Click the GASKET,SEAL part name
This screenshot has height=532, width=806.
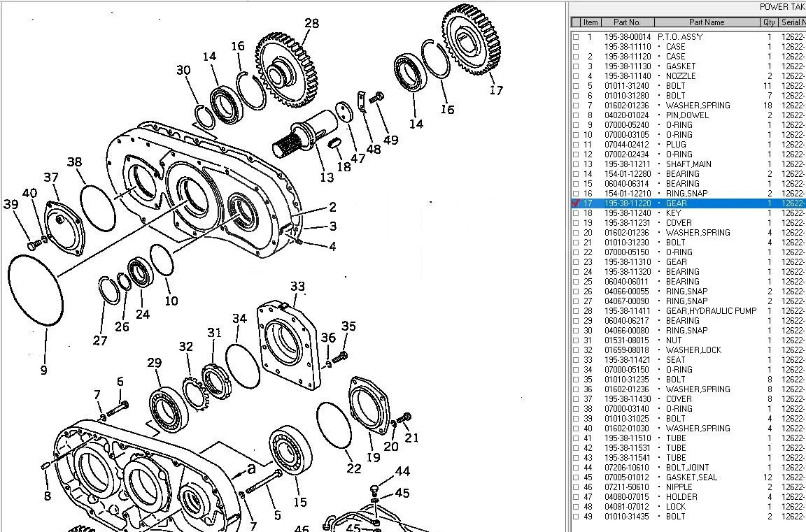click(691, 477)
